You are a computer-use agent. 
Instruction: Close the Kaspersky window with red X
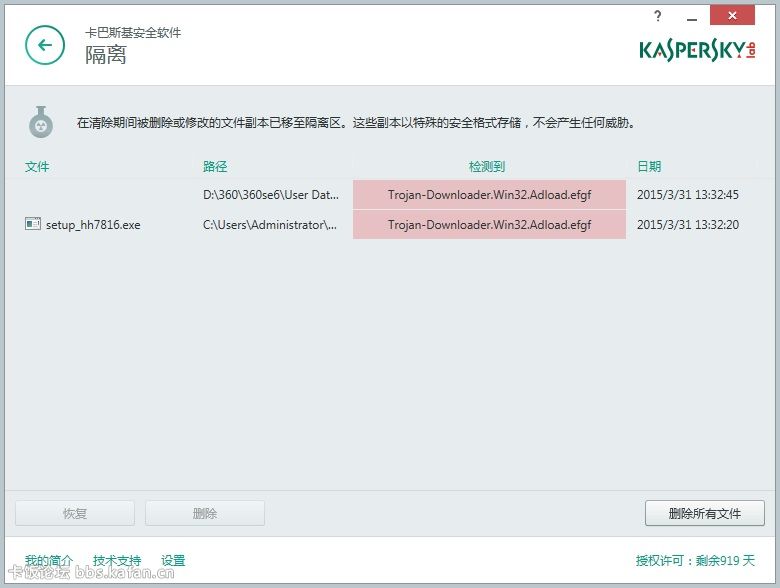pos(732,15)
